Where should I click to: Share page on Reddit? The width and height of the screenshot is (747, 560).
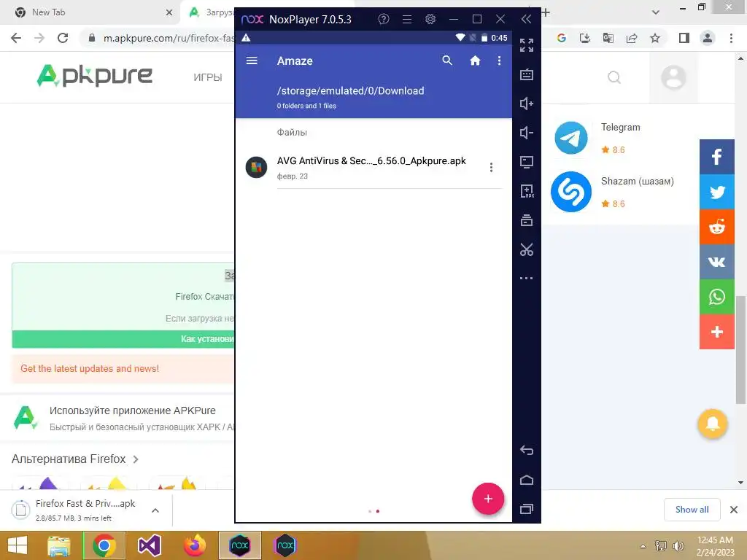click(716, 227)
